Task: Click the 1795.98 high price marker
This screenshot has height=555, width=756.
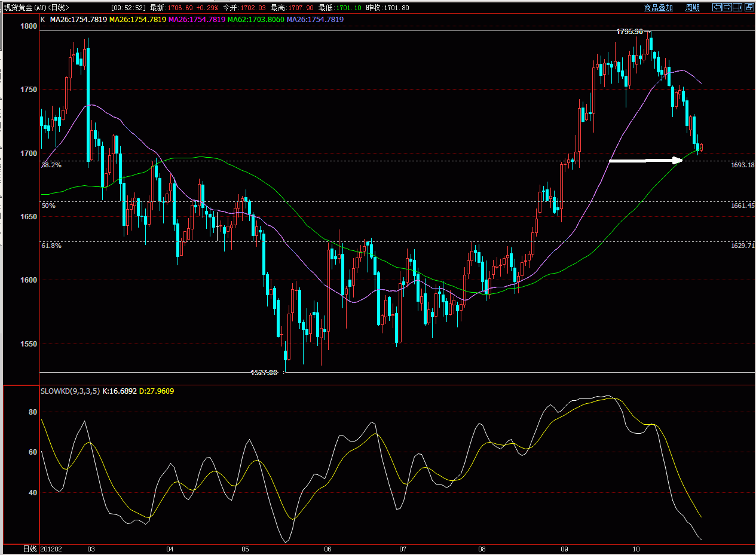Action: click(x=630, y=31)
